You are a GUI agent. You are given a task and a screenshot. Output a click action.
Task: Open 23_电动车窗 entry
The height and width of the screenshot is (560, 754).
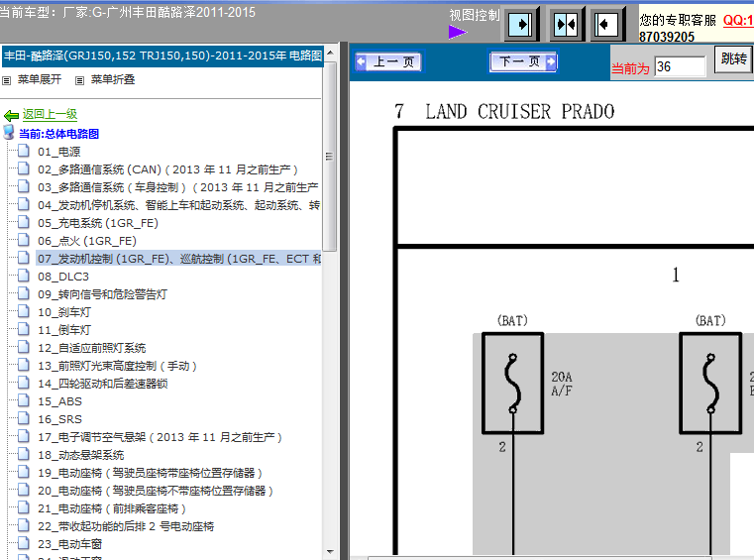point(70,543)
